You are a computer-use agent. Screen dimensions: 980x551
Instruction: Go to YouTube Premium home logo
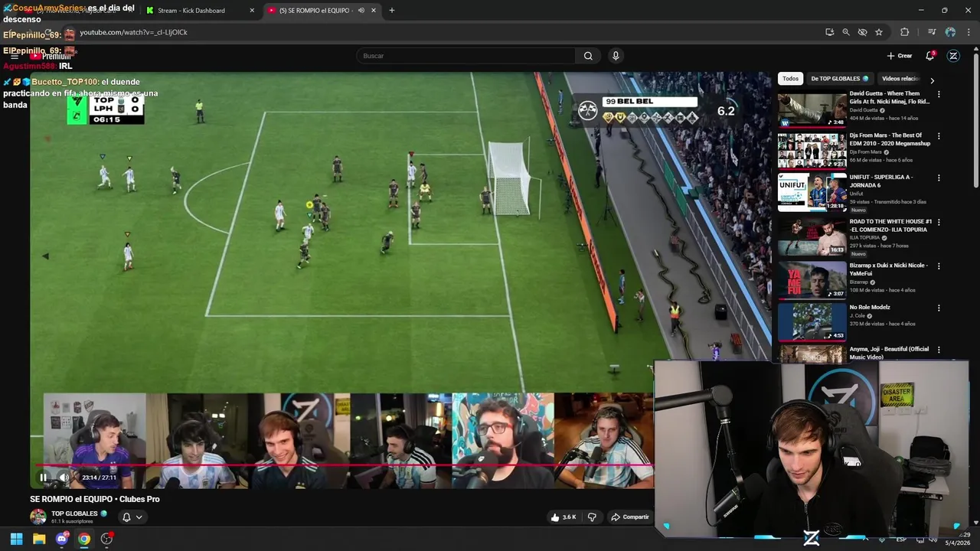tap(51, 56)
